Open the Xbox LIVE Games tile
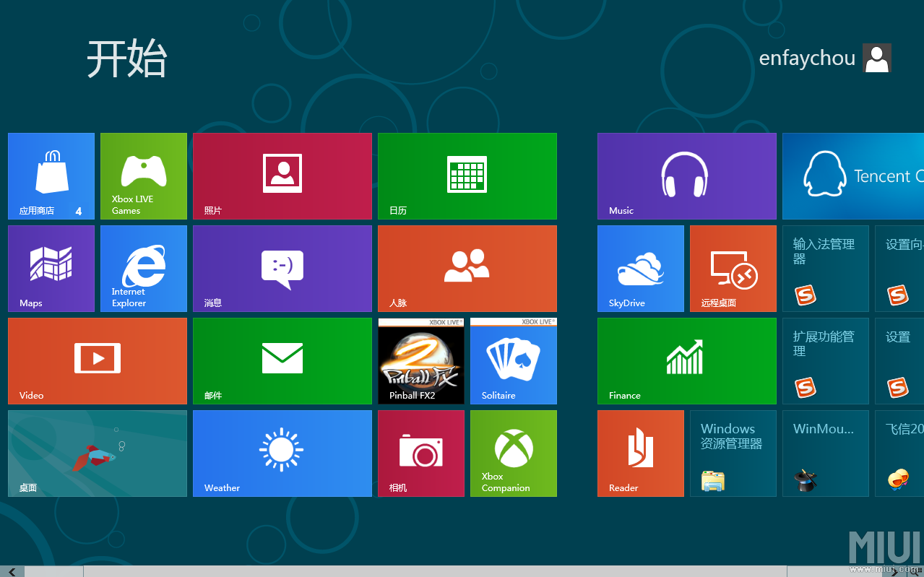 tap(143, 175)
